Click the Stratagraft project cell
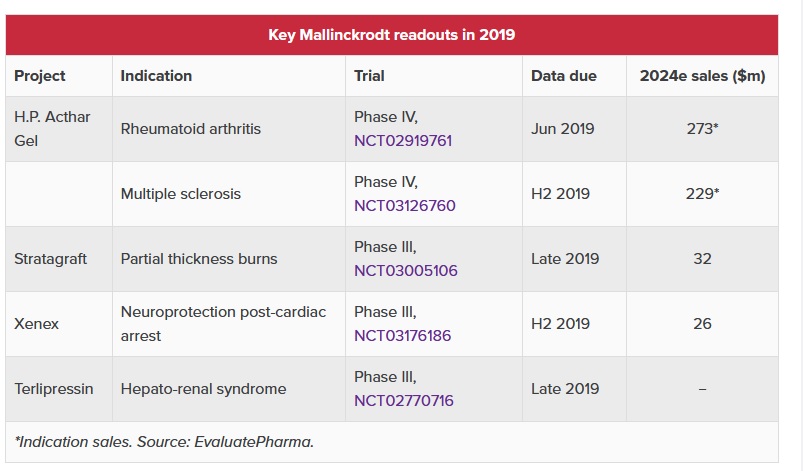The image size is (803, 471). coord(51,259)
